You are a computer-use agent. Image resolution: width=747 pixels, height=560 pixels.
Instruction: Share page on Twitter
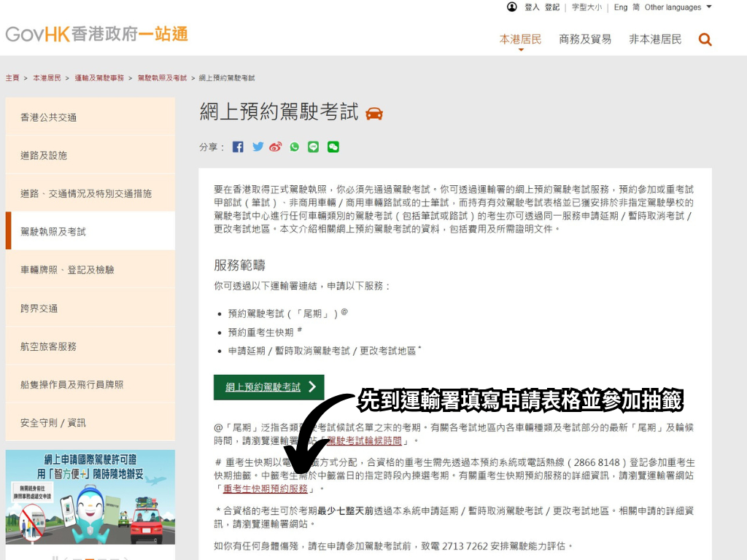[x=258, y=147]
